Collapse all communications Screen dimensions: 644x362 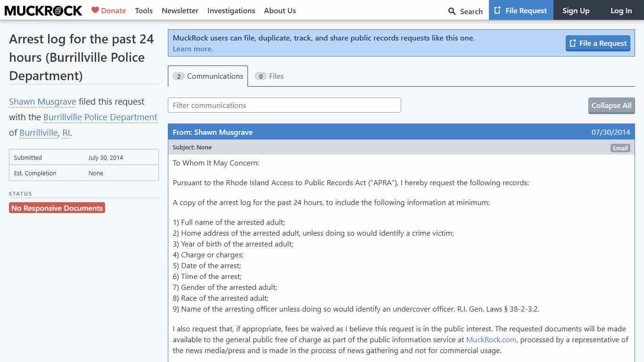(611, 106)
